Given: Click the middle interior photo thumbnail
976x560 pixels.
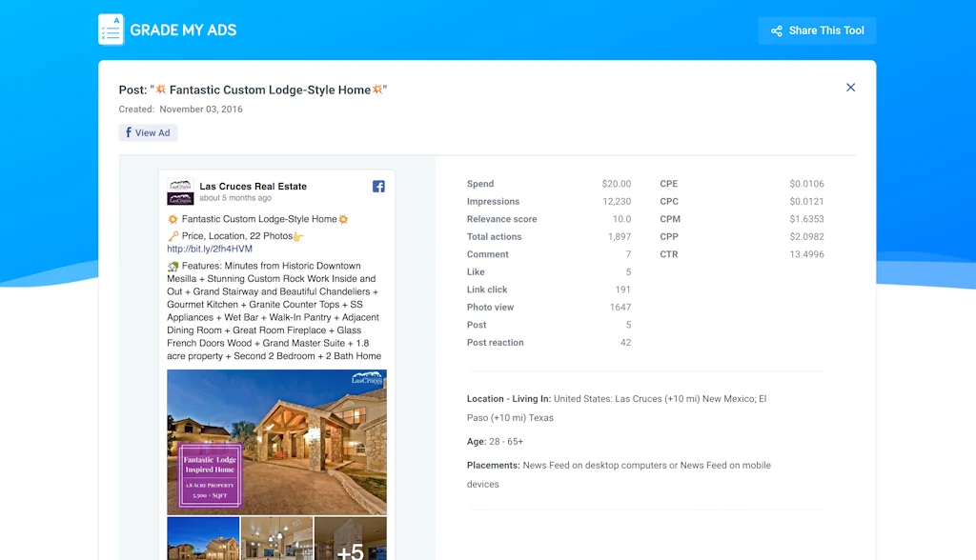Looking at the screenshot, I should click(275, 540).
